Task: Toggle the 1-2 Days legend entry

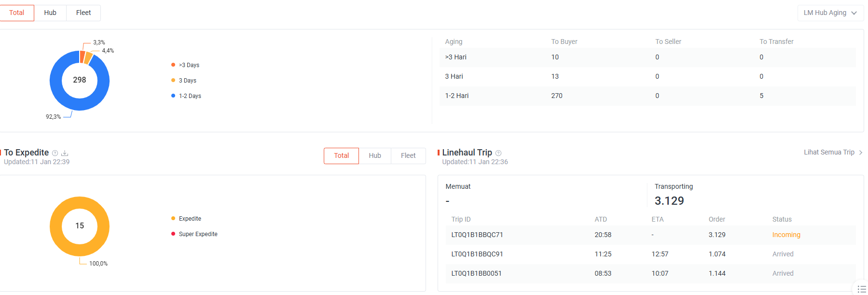Action: pos(186,96)
